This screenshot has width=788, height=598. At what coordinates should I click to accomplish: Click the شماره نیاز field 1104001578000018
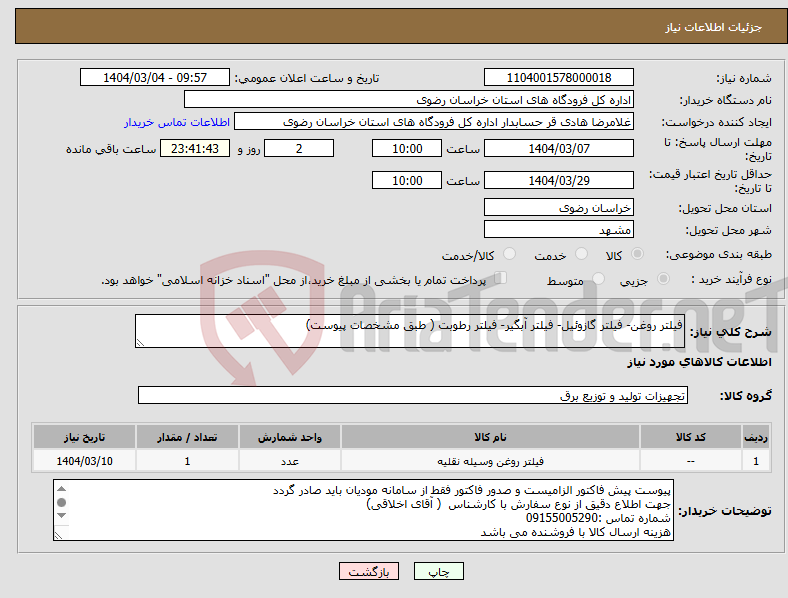click(558, 77)
